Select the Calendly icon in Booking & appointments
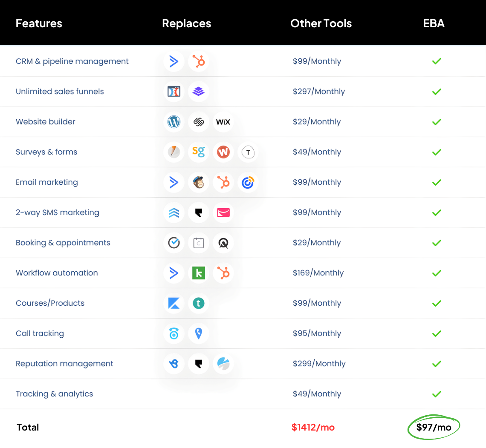Viewport: 486px width, 448px height. pyautogui.click(x=198, y=243)
